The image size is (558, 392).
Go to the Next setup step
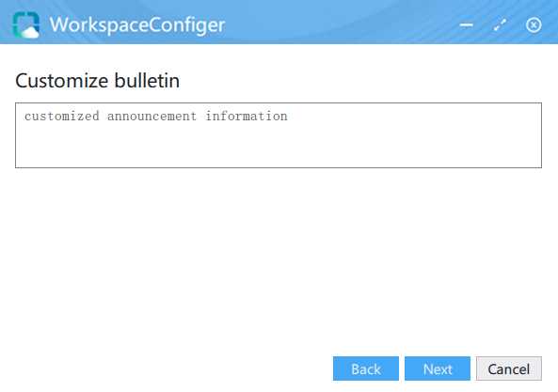[438, 368]
